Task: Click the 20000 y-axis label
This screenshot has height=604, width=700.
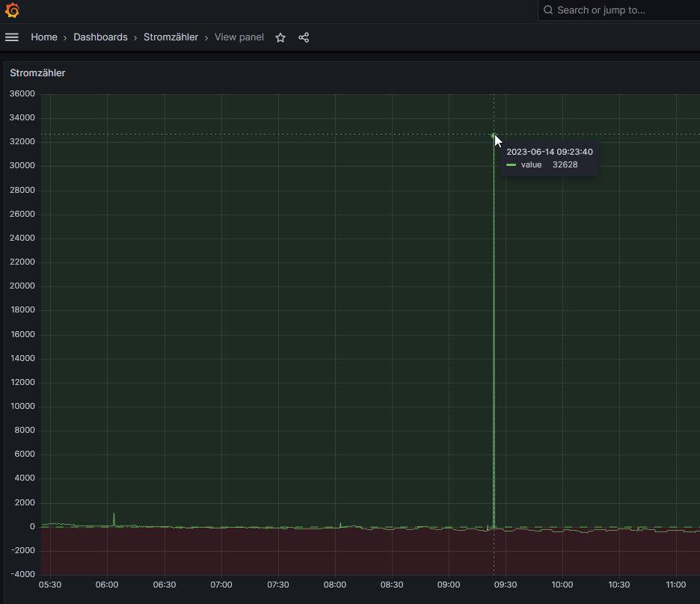Action: pos(22,286)
